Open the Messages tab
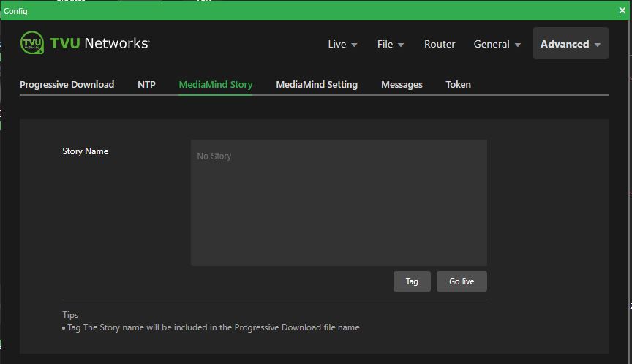 402,84
